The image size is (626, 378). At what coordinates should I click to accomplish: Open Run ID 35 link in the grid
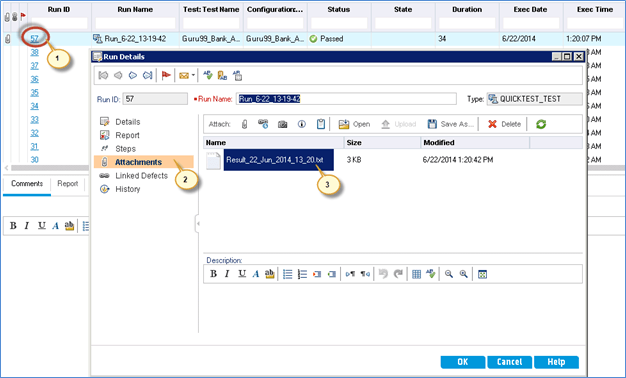click(35, 93)
